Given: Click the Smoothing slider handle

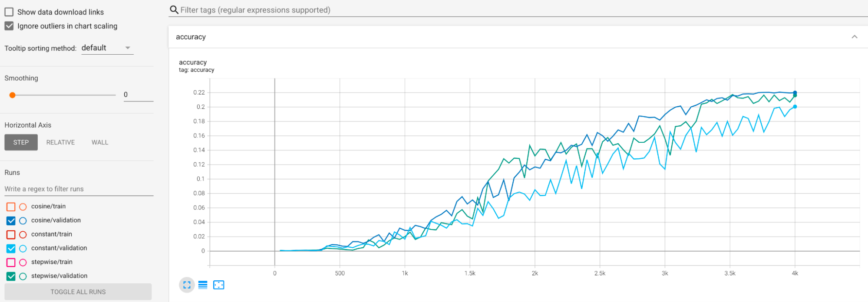Looking at the screenshot, I should (13, 95).
